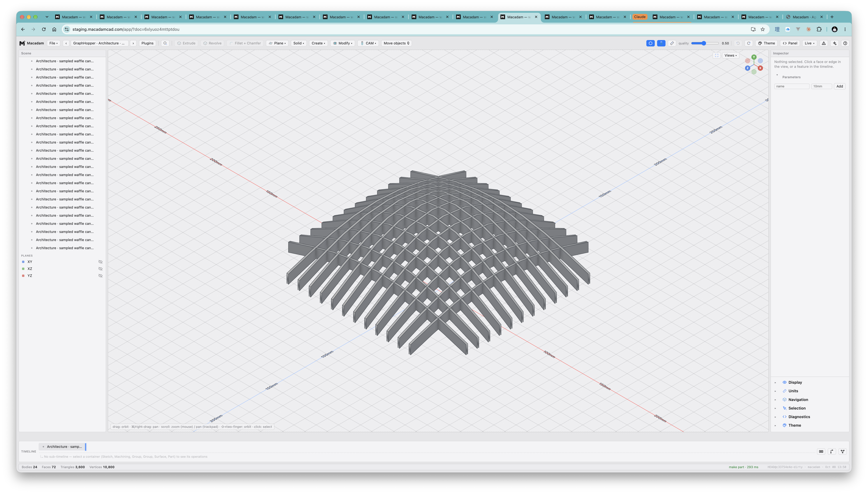Click the redo arrow icon

click(749, 43)
